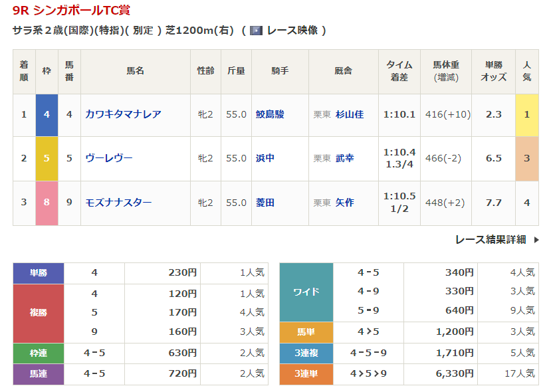This screenshot has width=553, height=392.
Task: Click the yellow bracket 5 color cell
Action: (x=47, y=158)
